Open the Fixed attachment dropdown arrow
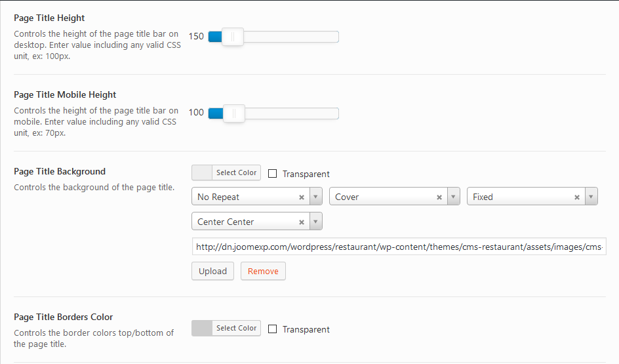 [x=591, y=197]
